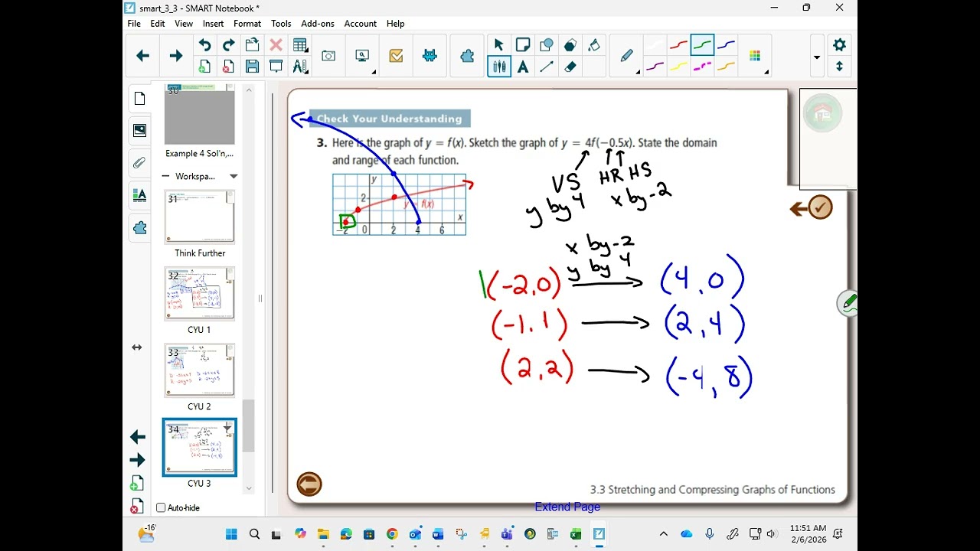
Task: Show the screen shade
Action: (x=276, y=67)
